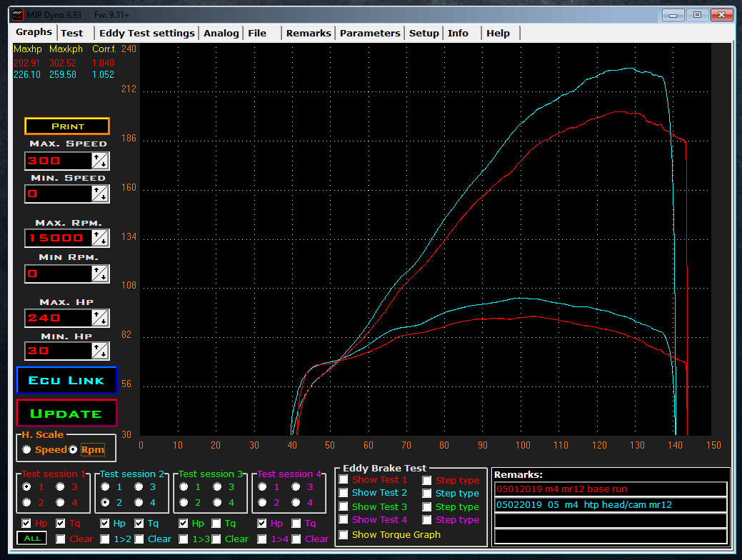This screenshot has width=742, height=560.
Task: Toggle red Clear checkbox for session 1
Action: (x=60, y=539)
